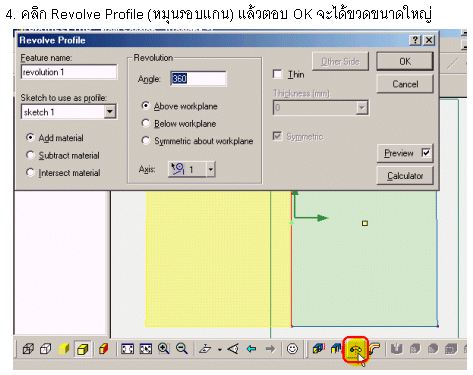Click the Extrude Profile feature icon
The image size is (473, 375).
pos(318,349)
